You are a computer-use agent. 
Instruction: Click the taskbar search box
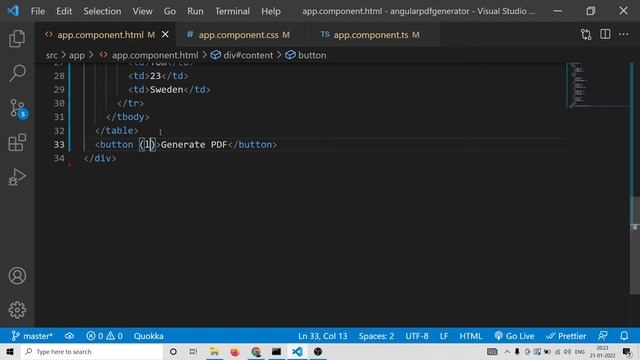tap(92, 351)
